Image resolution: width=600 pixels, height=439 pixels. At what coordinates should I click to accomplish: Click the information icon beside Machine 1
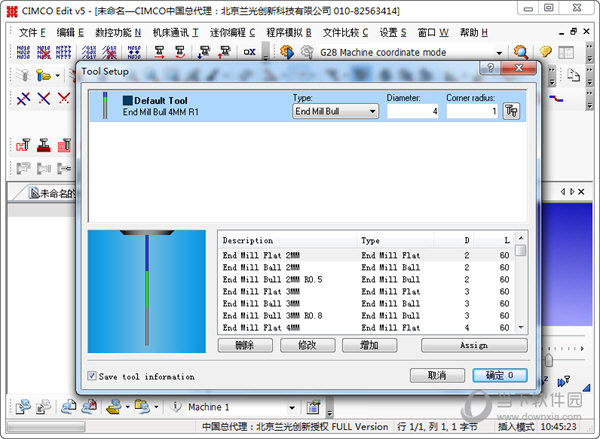point(175,406)
